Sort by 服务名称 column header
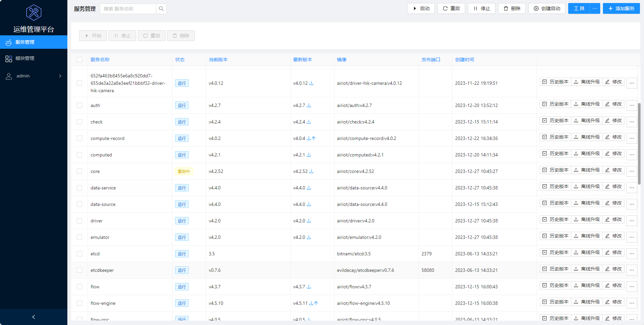Screen dimensions: 644x325 pos(100,60)
